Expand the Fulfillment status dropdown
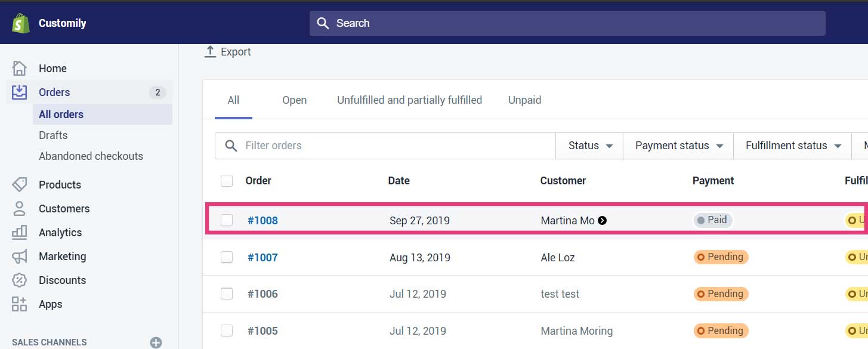Viewport: 868px width, 349px height. tap(793, 146)
